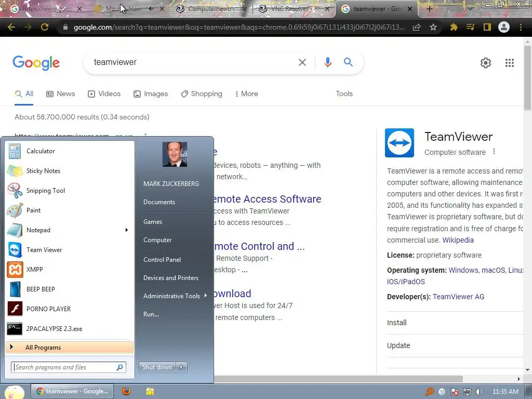Open Devices and Printers
532x399 pixels.
coord(170,278)
